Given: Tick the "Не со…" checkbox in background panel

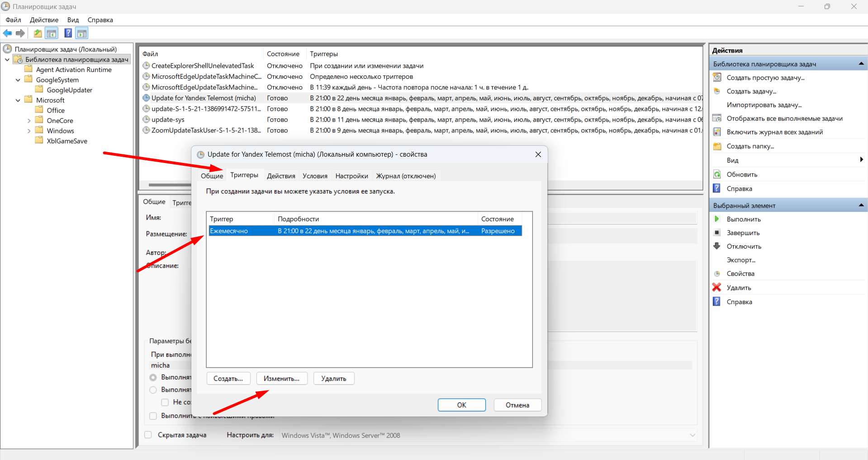Looking at the screenshot, I should (165, 402).
